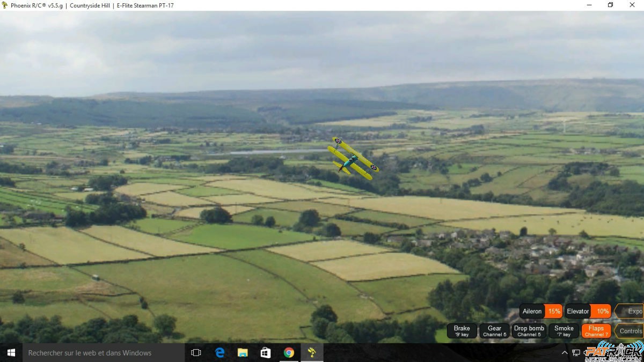644x362 pixels.
Task: Click the Windows search box
Action: pos(102,352)
